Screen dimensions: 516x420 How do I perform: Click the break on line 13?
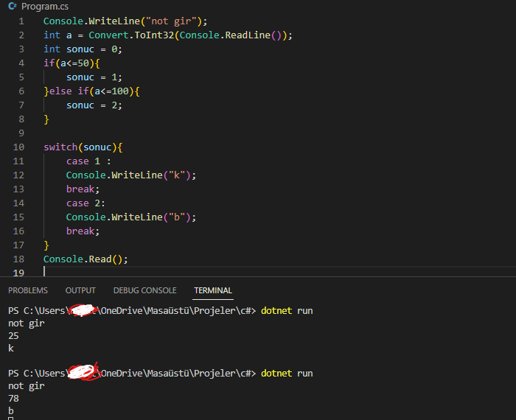[x=83, y=189]
